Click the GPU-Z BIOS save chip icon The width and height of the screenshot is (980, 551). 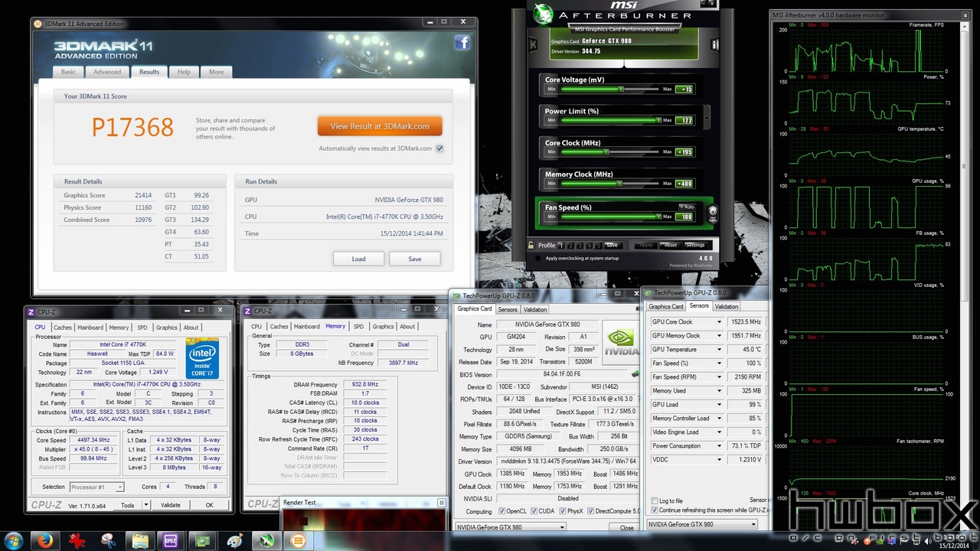635,374
